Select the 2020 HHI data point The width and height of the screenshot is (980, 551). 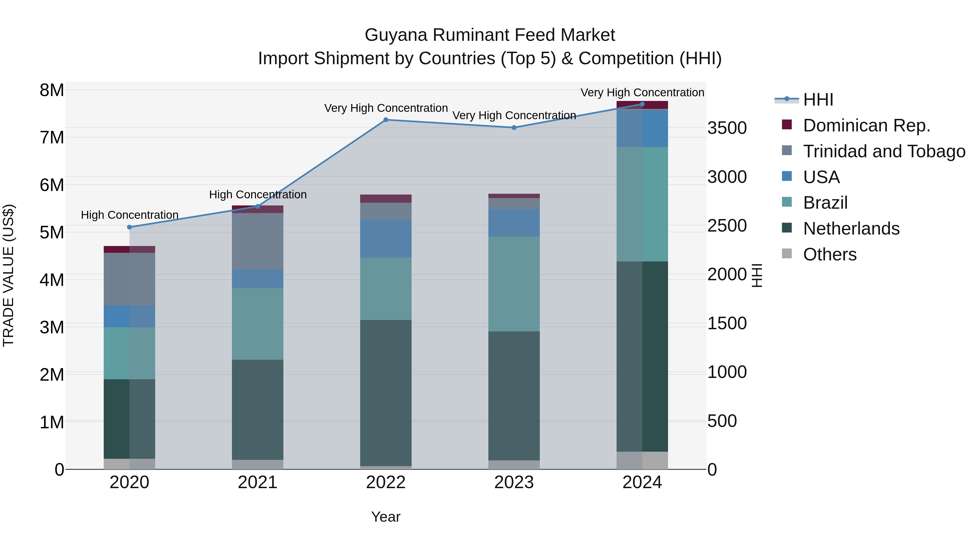[x=129, y=227]
